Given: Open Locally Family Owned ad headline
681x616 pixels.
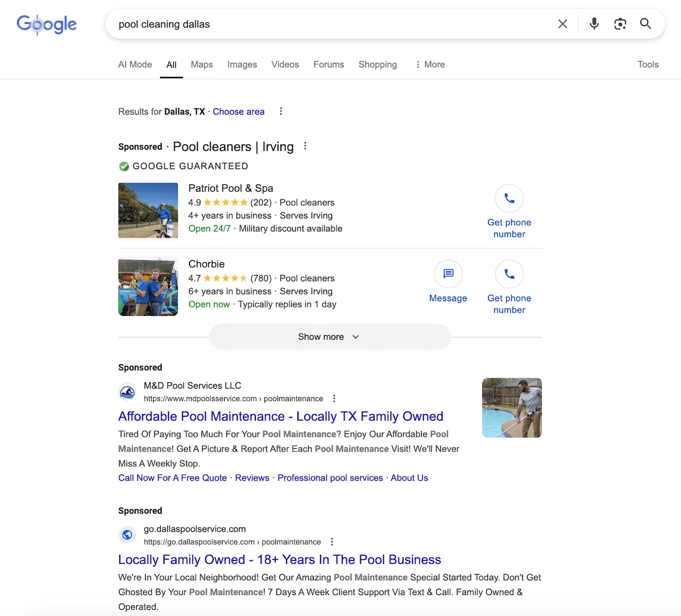Looking at the screenshot, I should (x=279, y=560).
